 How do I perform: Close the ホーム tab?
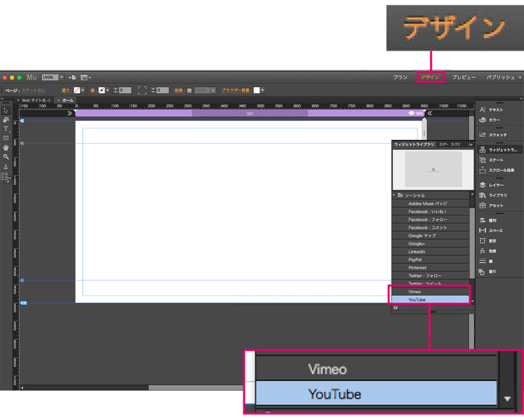(x=59, y=100)
